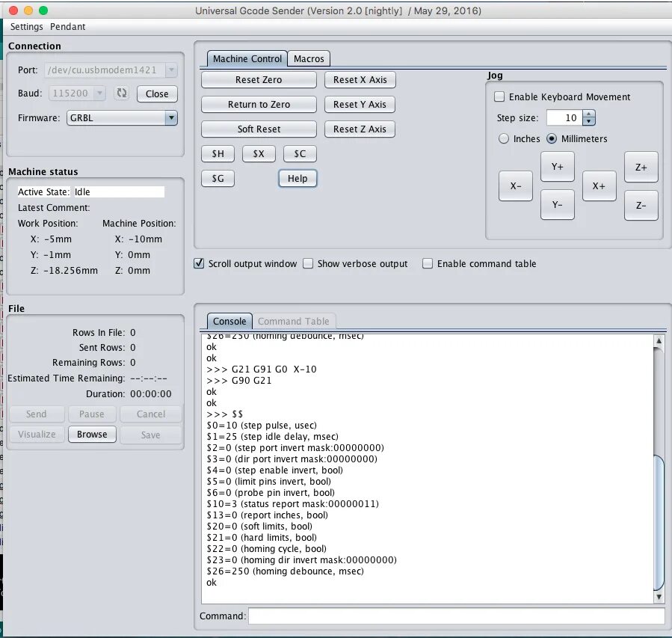Click the Active State Idle field
The height and width of the screenshot is (638, 672).
pos(119,191)
